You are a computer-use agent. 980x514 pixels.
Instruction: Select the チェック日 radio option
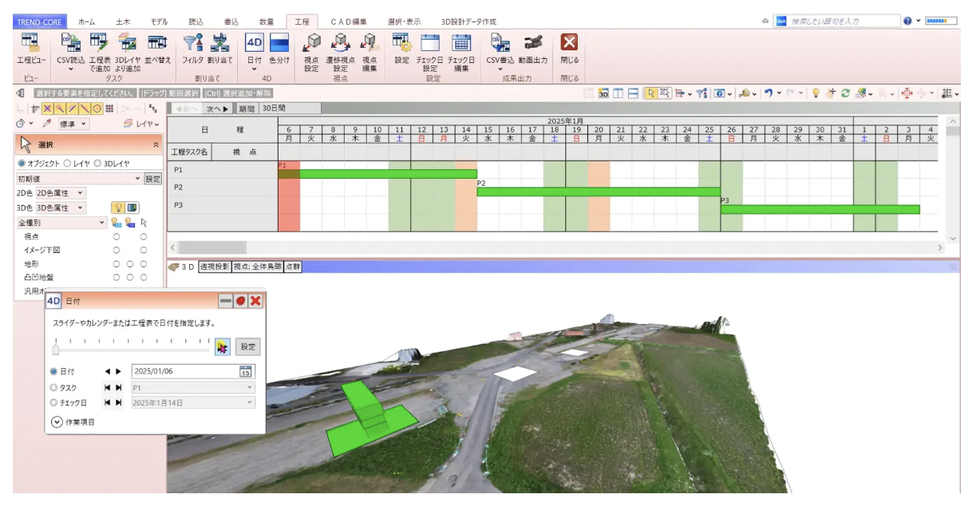54,402
